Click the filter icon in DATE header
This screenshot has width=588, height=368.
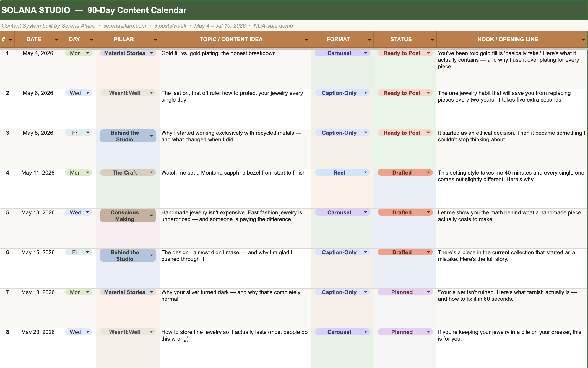[57, 40]
